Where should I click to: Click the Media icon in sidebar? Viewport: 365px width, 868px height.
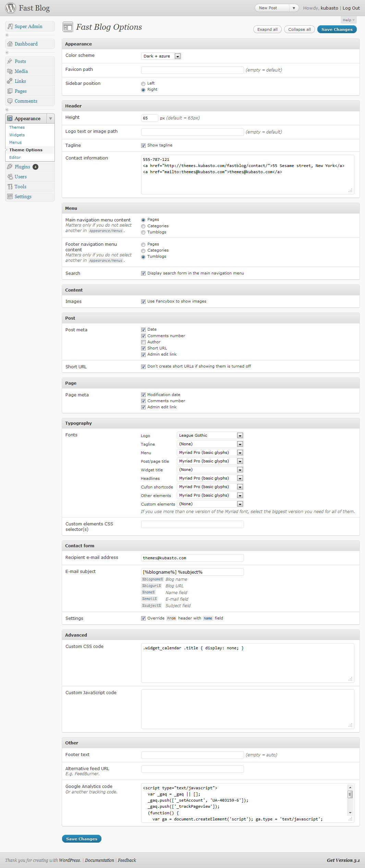click(x=10, y=71)
